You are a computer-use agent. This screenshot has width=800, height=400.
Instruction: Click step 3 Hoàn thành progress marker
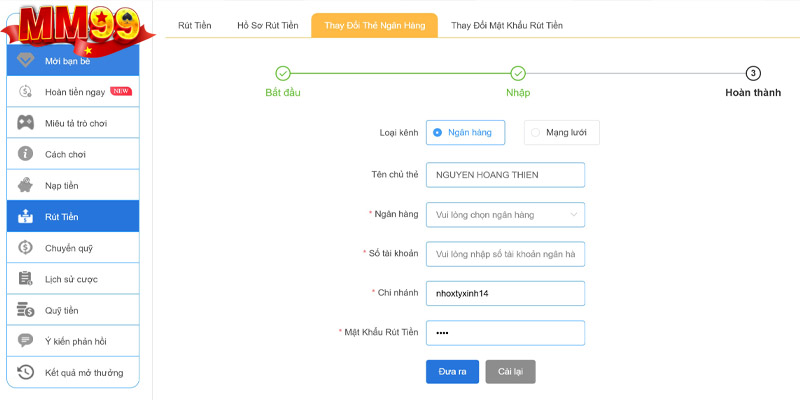point(753,73)
